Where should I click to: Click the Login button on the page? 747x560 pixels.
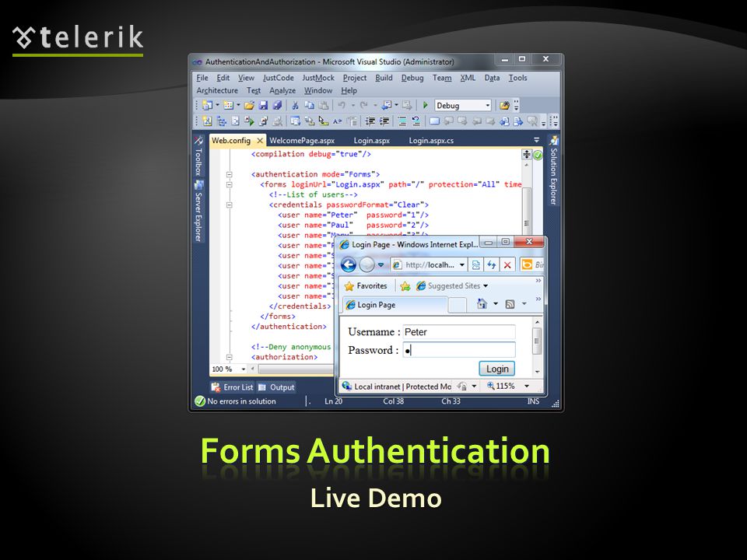tap(497, 369)
